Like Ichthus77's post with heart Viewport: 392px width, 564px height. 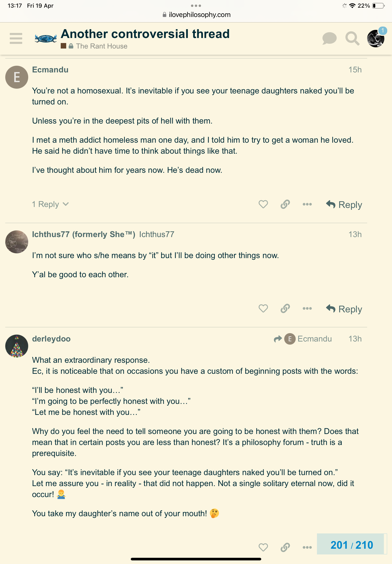[263, 308]
